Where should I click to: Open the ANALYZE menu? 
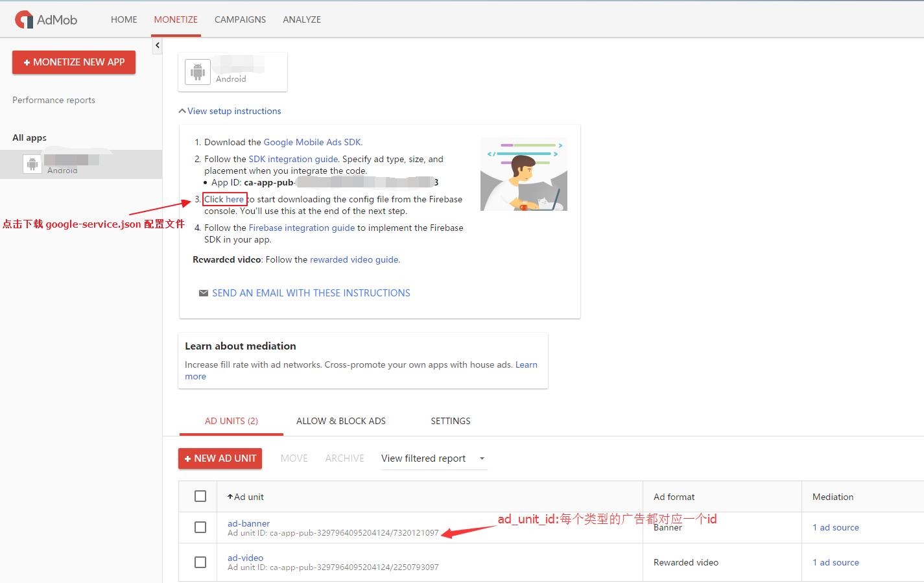(302, 19)
